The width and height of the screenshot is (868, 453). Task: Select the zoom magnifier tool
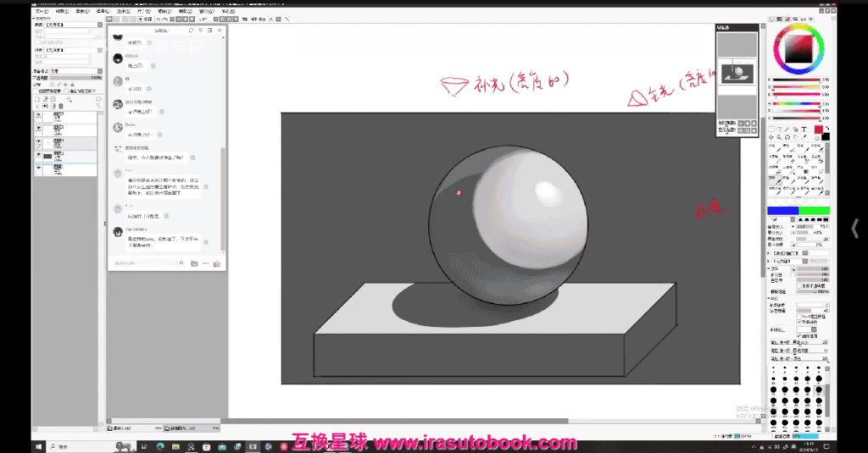(780, 136)
